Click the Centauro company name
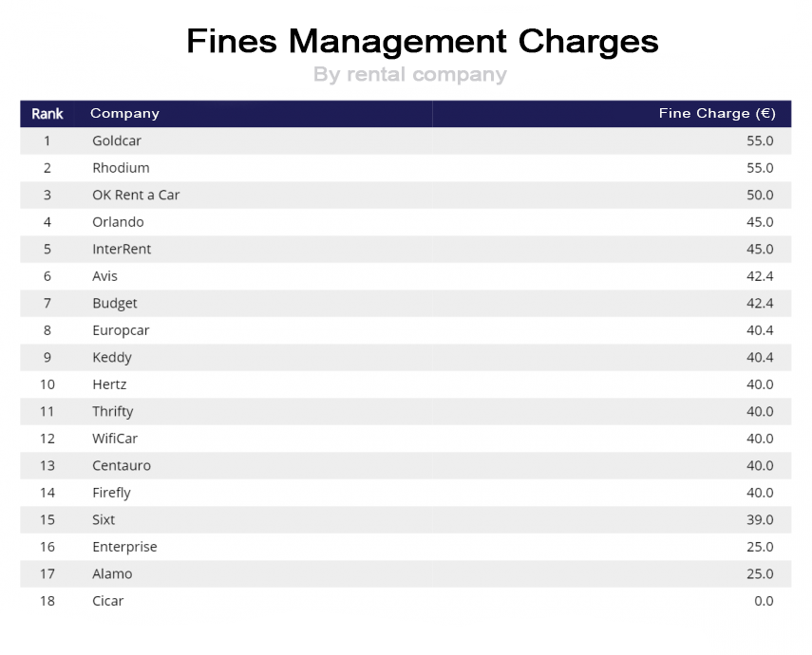Screen dimensions: 812x655 (122, 465)
